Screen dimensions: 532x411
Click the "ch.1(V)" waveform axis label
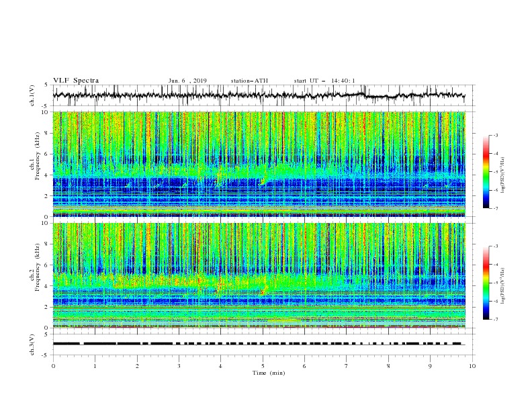pos(32,95)
